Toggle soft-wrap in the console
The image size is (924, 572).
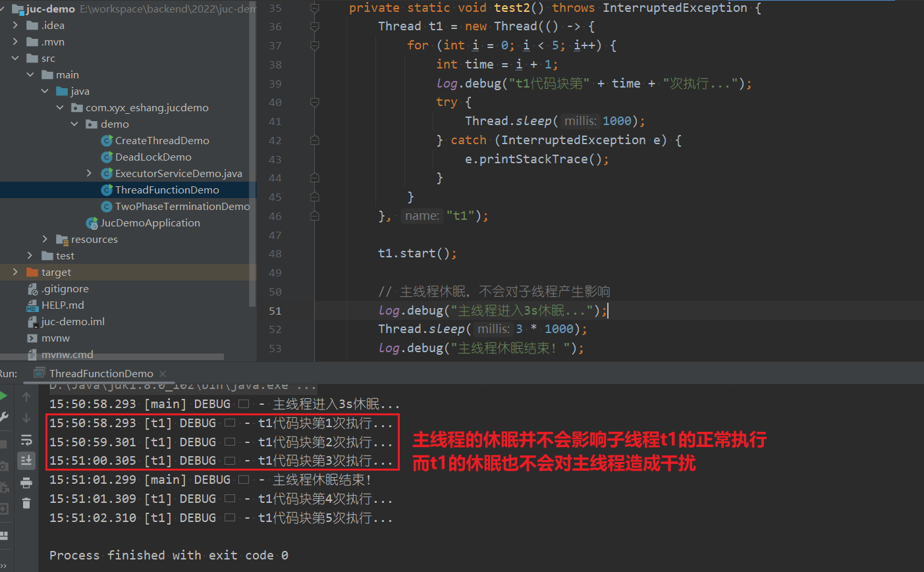click(26, 440)
